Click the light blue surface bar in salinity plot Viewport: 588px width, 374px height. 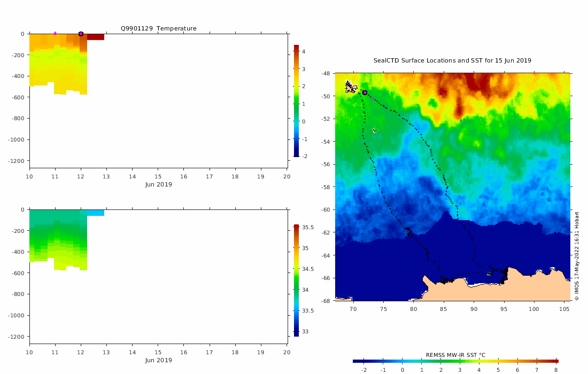96,213
